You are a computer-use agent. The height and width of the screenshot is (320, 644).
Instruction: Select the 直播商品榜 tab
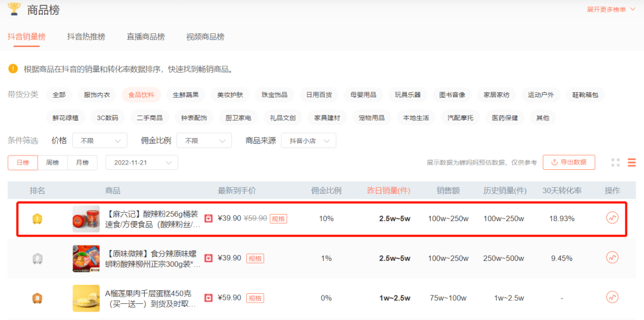tap(146, 37)
